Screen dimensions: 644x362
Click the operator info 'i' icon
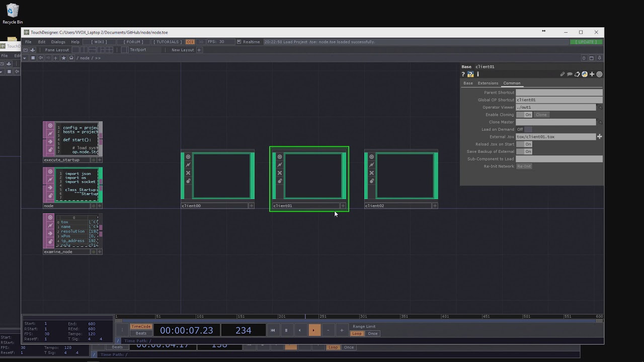pyautogui.click(x=477, y=74)
